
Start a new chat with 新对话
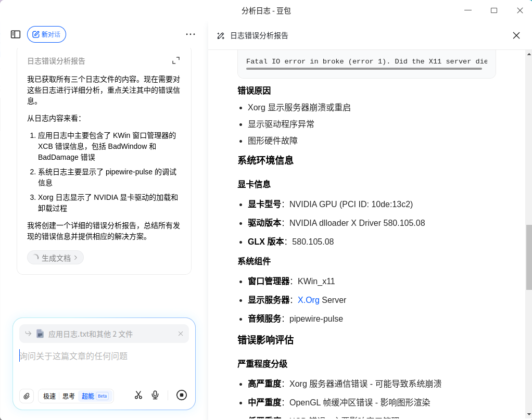pos(46,34)
